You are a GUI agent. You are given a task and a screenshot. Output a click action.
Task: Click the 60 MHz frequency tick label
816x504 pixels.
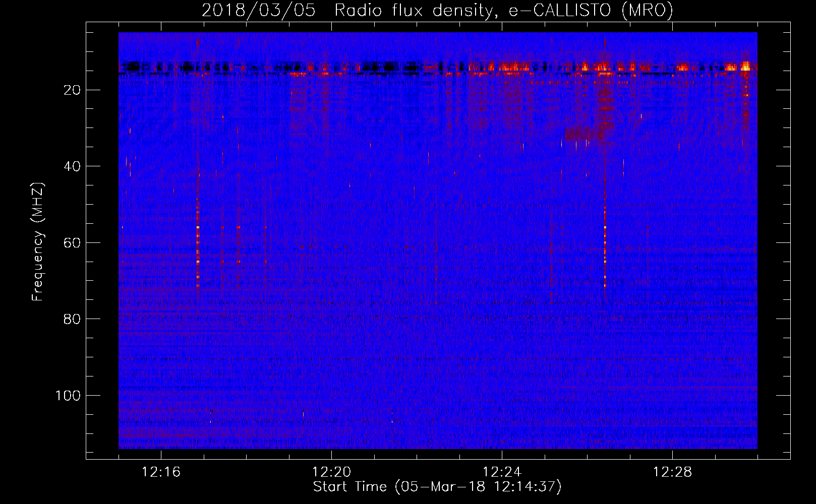(x=73, y=243)
